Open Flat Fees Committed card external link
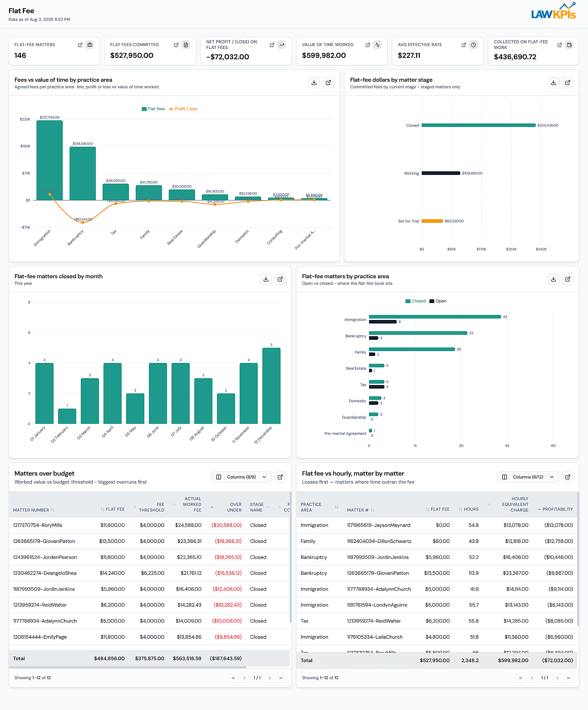Image resolution: width=588 pixels, height=710 pixels. (176, 45)
